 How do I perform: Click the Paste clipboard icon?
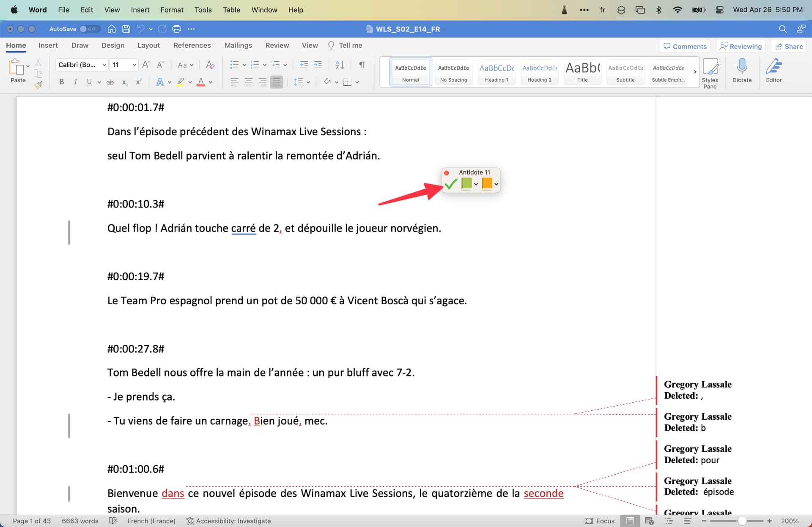pyautogui.click(x=16, y=67)
